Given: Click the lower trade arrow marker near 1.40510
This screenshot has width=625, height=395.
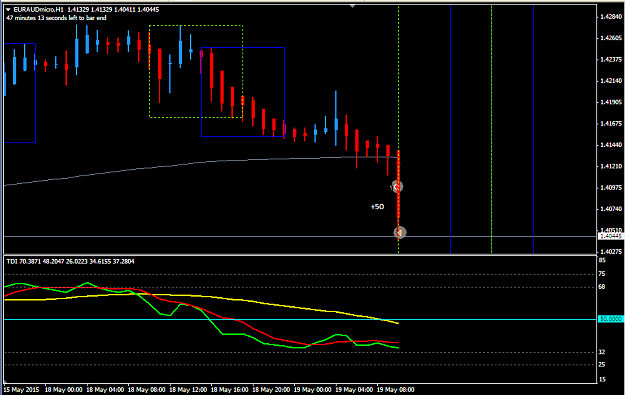Looking at the screenshot, I should pyautogui.click(x=399, y=232).
